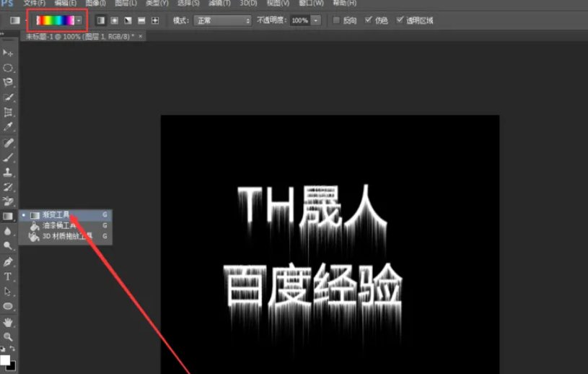The height and width of the screenshot is (374, 588).
Task: Toggle the 仿色 (Dither) checkbox
Action: click(x=368, y=20)
